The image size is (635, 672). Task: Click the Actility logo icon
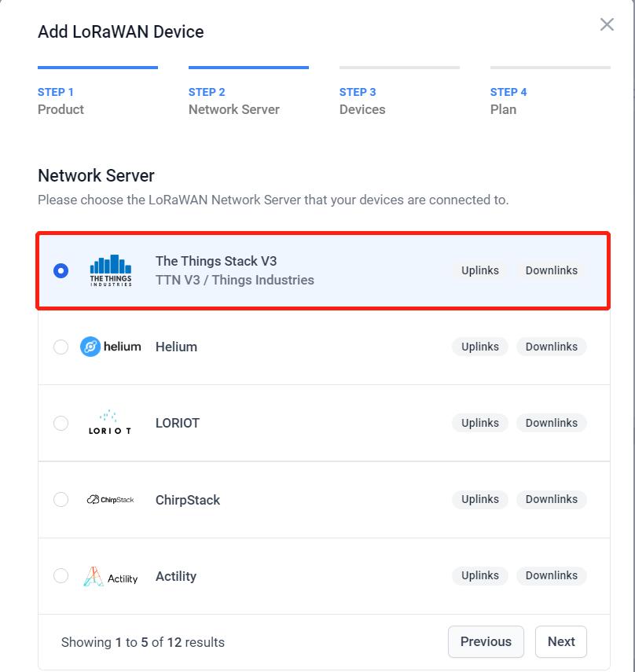(x=111, y=576)
